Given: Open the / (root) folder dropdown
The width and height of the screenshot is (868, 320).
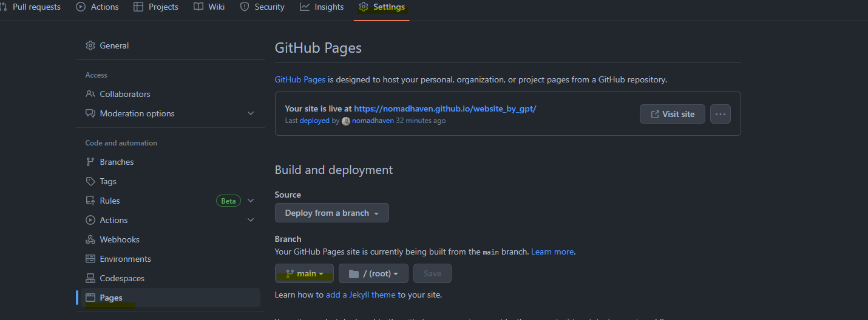Looking at the screenshot, I should click(373, 273).
